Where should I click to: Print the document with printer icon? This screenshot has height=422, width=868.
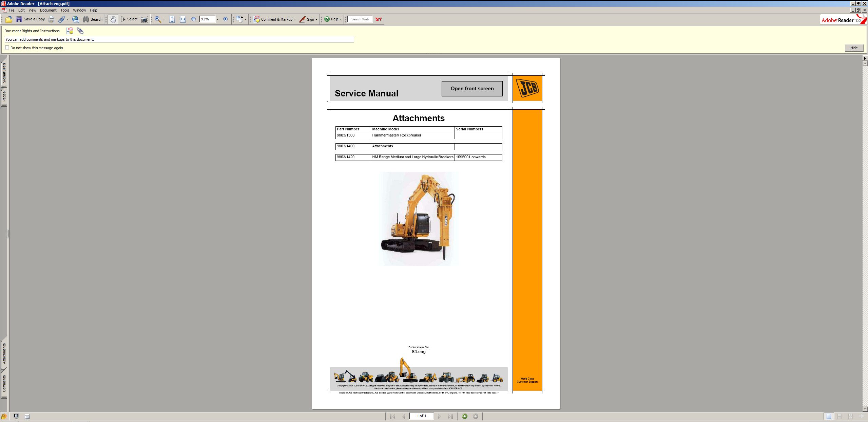[51, 19]
